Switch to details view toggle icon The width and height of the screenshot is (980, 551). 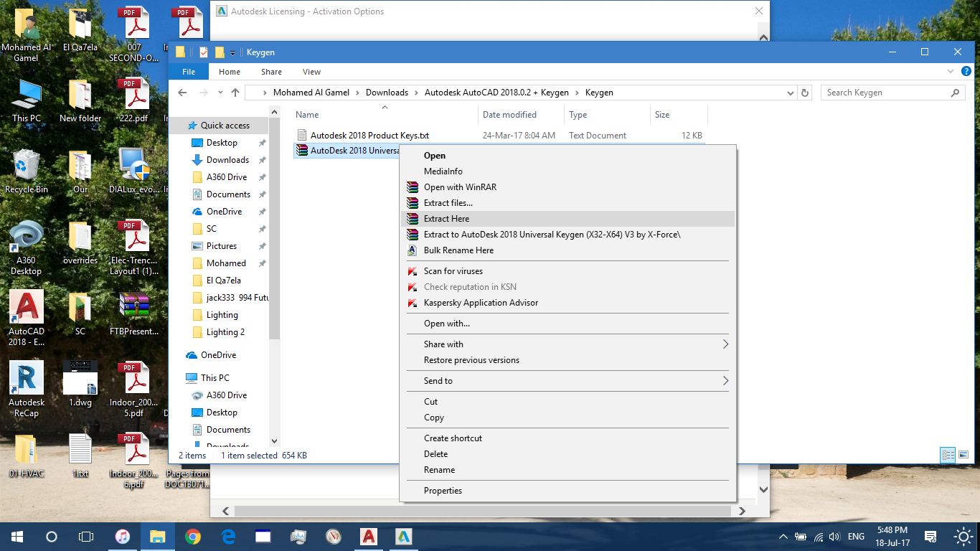948,455
